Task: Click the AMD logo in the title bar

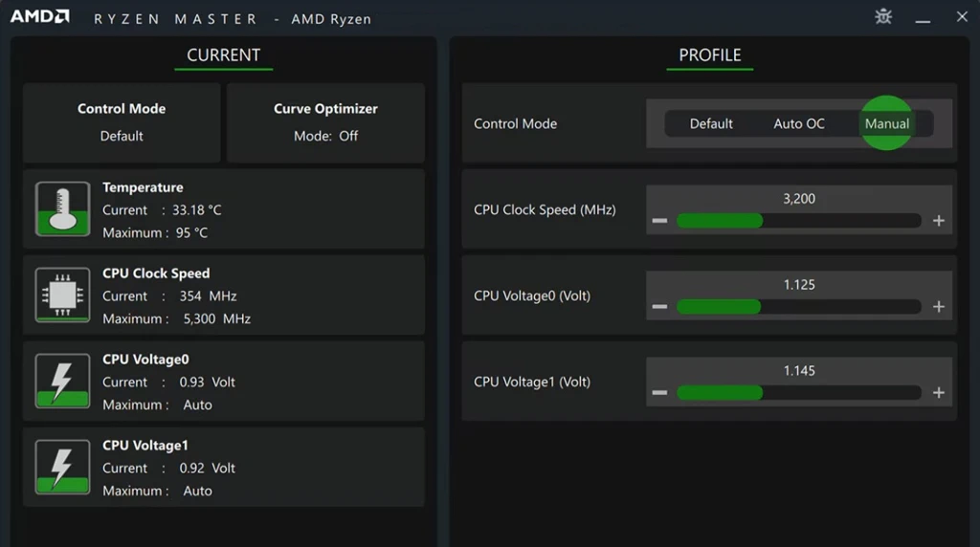Action: (40, 16)
